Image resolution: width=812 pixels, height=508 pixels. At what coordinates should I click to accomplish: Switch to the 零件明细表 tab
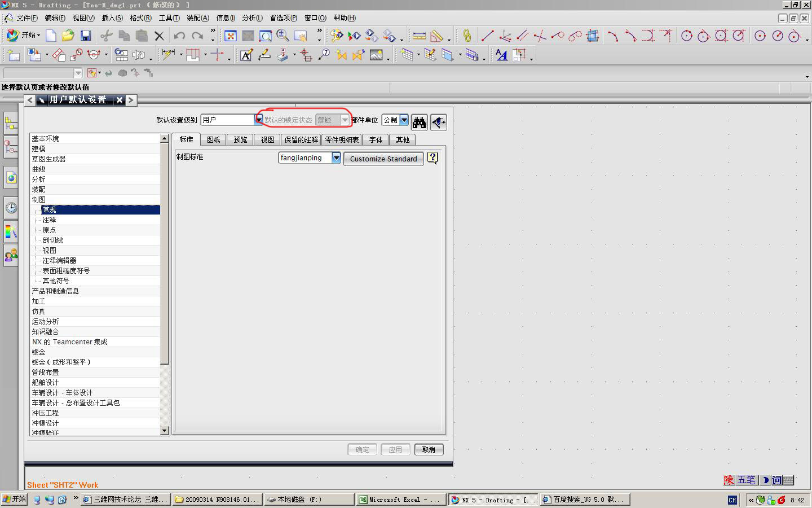(342, 139)
